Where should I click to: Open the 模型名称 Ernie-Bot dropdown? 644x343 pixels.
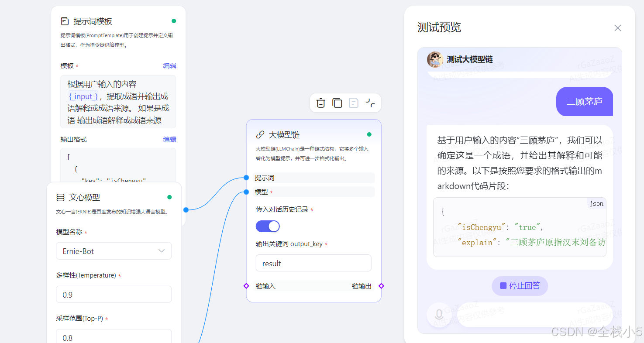tap(114, 251)
